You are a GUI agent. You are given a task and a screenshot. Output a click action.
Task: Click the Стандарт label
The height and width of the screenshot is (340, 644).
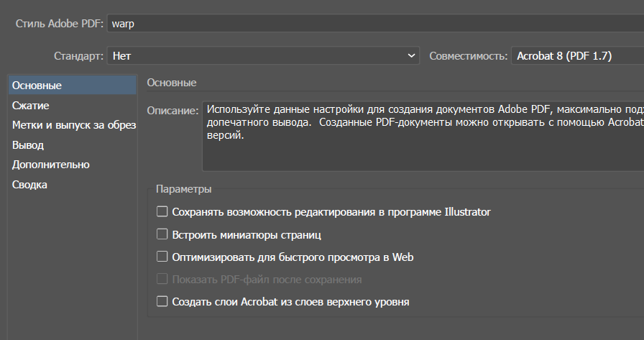pyautogui.click(x=78, y=55)
